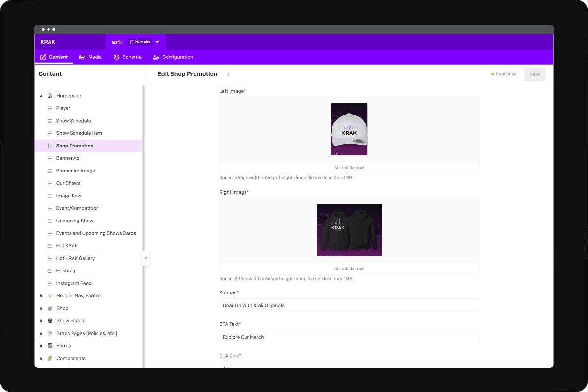
Task: Click the black hoodies right image thumbnail
Action: click(349, 230)
